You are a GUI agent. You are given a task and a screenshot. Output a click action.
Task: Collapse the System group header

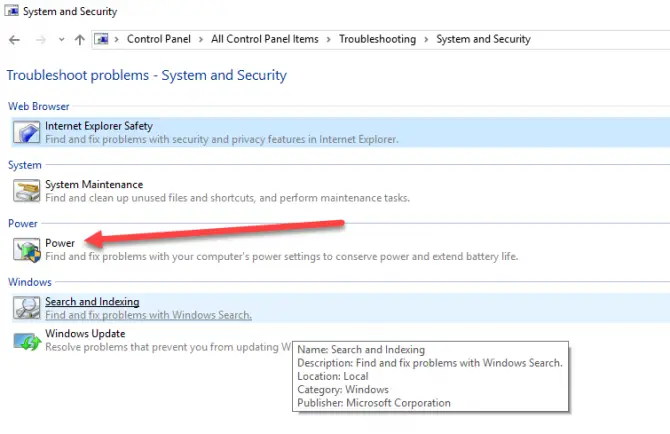[25, 165]
